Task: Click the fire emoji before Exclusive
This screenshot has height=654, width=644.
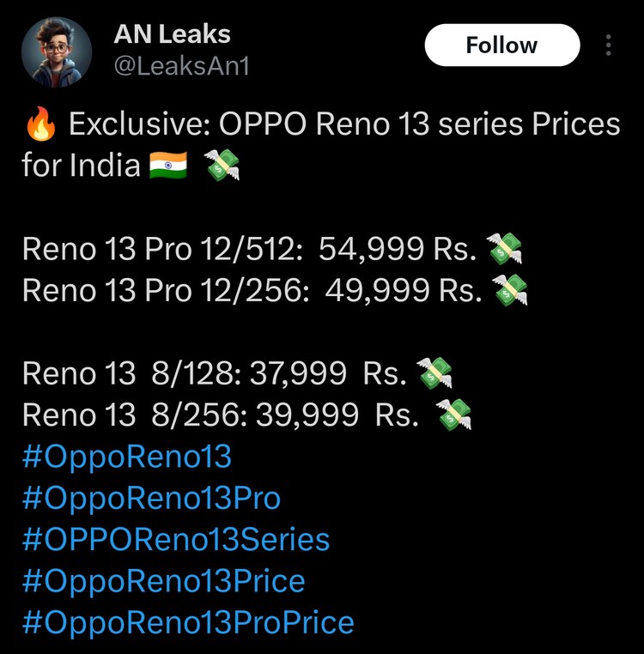Action: click(40, 125)
